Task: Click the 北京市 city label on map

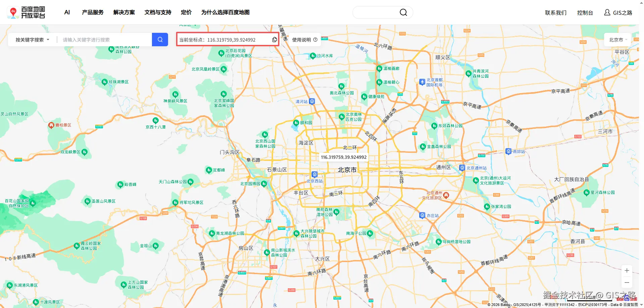Action: click(347, 170)
